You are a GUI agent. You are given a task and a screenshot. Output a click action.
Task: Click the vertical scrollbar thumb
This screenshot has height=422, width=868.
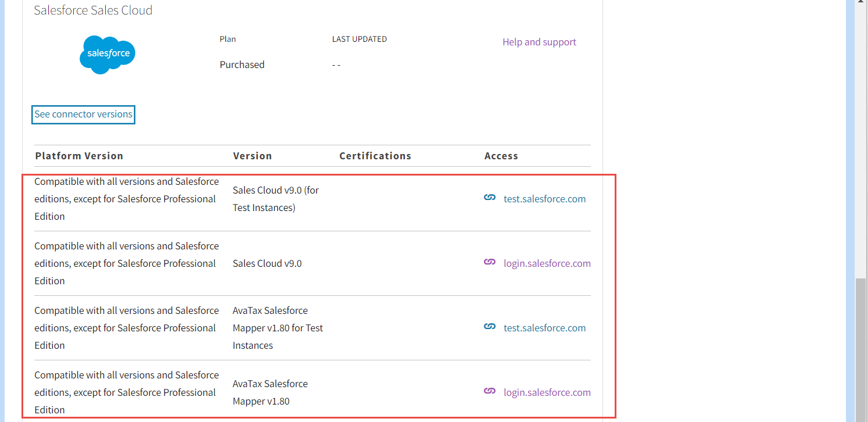(862, 349)
